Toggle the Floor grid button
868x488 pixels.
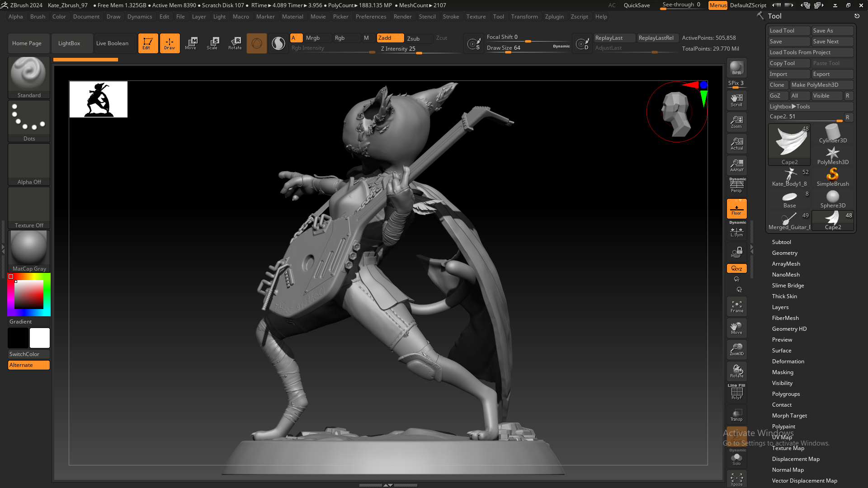[x=736, y=209]
